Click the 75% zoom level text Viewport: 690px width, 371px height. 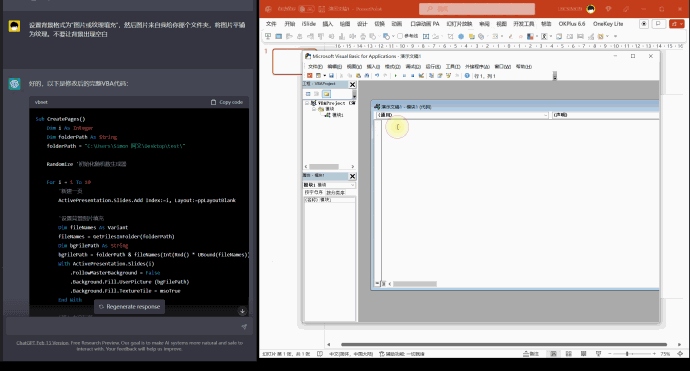click(x=665, y=354)
